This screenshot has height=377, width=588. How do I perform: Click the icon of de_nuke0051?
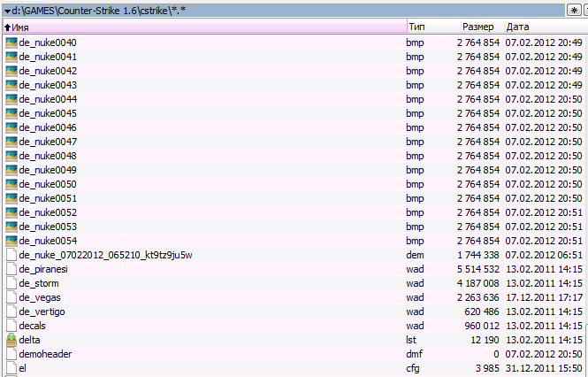(x=11, y=198)
